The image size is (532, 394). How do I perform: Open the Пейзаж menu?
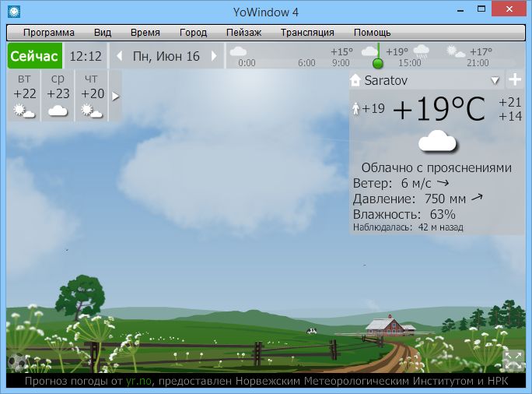click(x=243, y=33)
